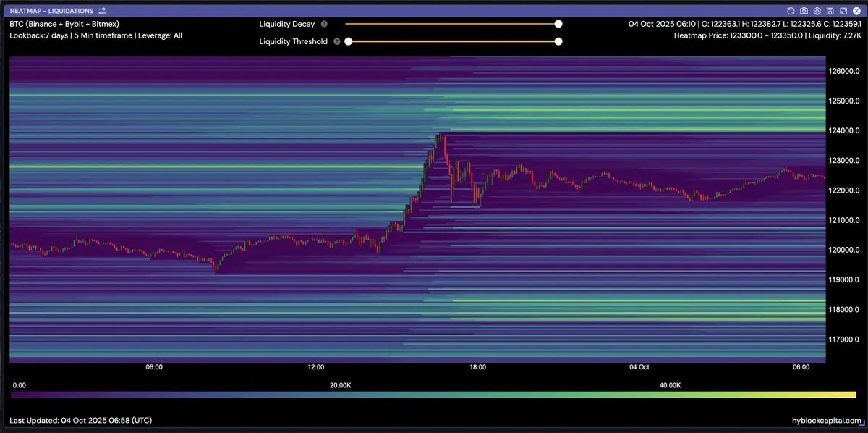Click Liquidity Threshold right slider handle

click(558, 41)
